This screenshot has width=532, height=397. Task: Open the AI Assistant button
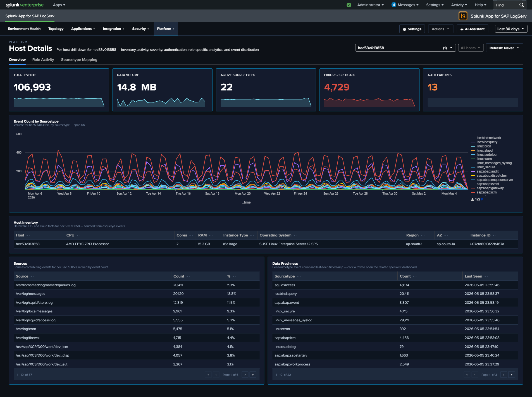[473, 29]
